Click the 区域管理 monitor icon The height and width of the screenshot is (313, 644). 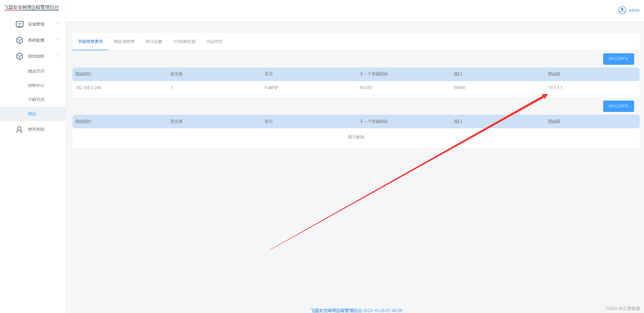point(20,24)
